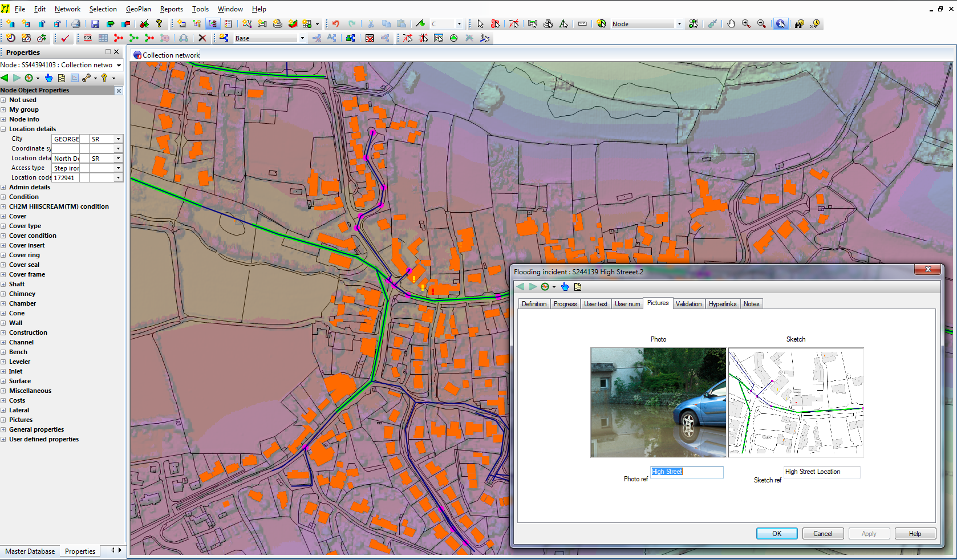Click the yellow question mark help icon in the top toolbar
Screen dimensions: 957x560
[160, 24]
